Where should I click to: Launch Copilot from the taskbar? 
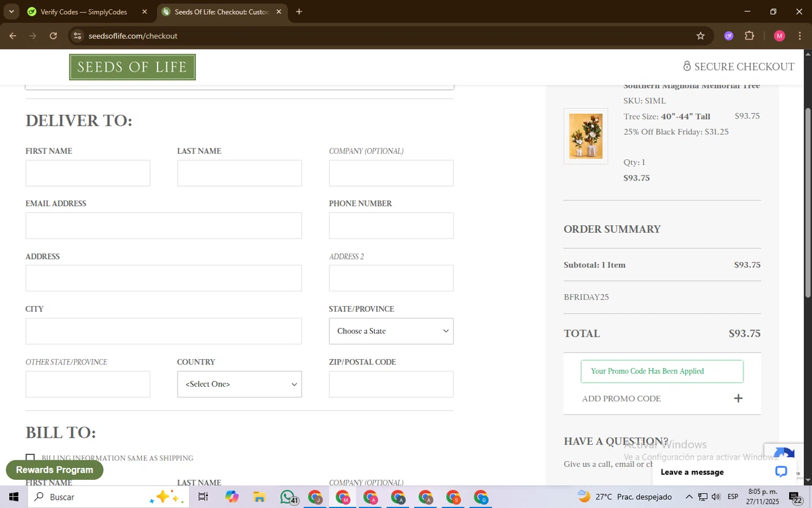[232, 497]
